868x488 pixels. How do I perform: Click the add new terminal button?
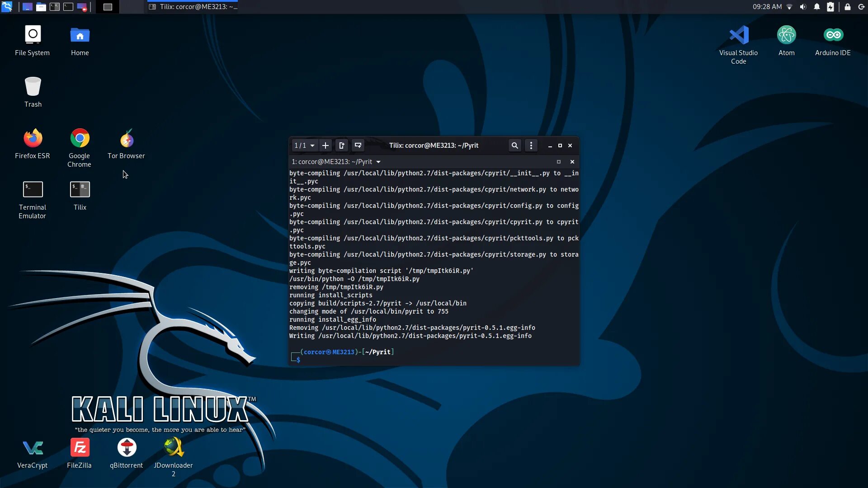325,145
